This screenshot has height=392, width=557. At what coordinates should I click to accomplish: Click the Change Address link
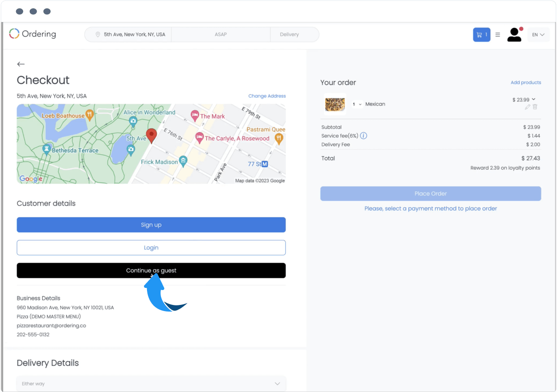click(x=267, y=96)
